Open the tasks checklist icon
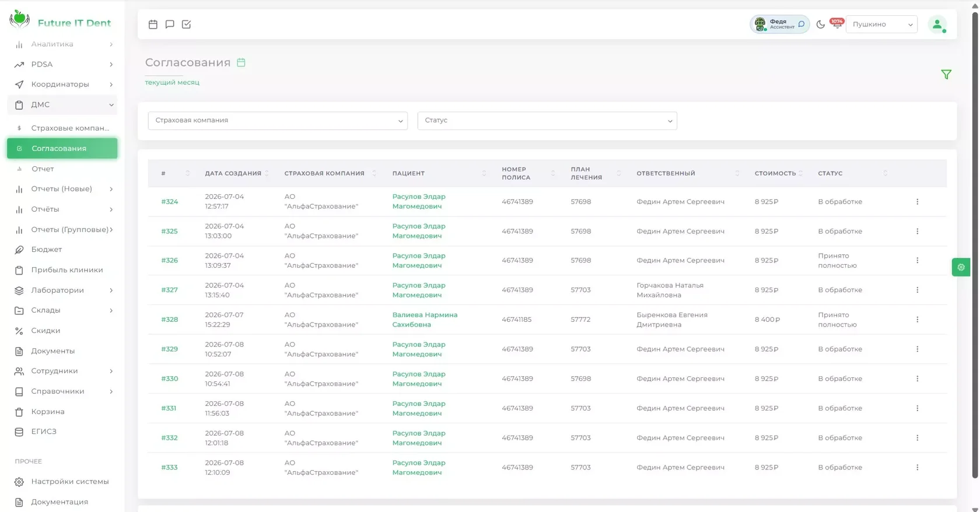Viewport: 980px width, 512px height. coord(187,24)
